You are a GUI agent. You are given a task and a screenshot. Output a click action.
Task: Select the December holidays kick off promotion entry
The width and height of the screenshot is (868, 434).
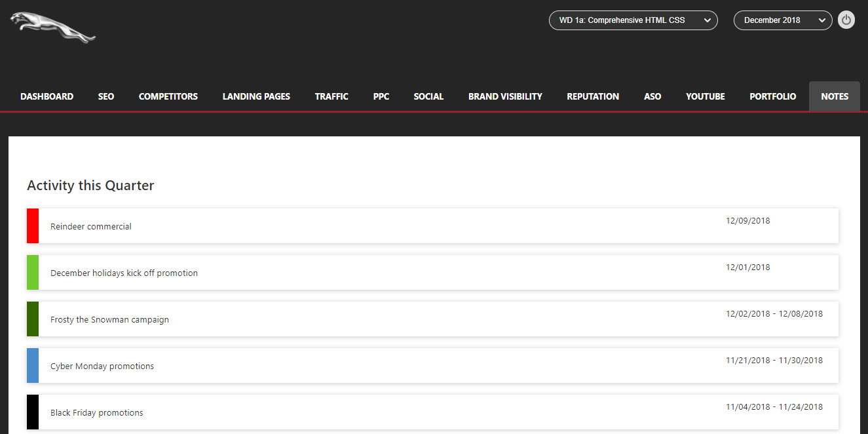pos(124,273)
